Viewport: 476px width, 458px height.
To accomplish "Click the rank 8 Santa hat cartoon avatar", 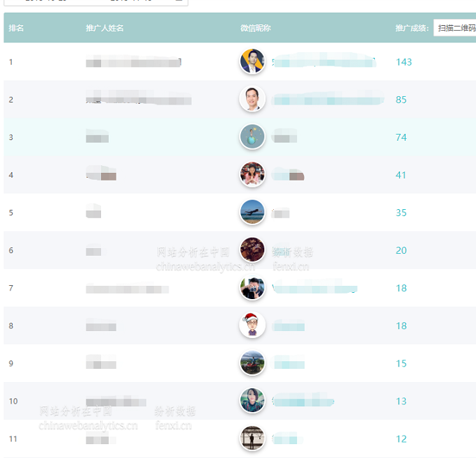I will tap(252, 325).
